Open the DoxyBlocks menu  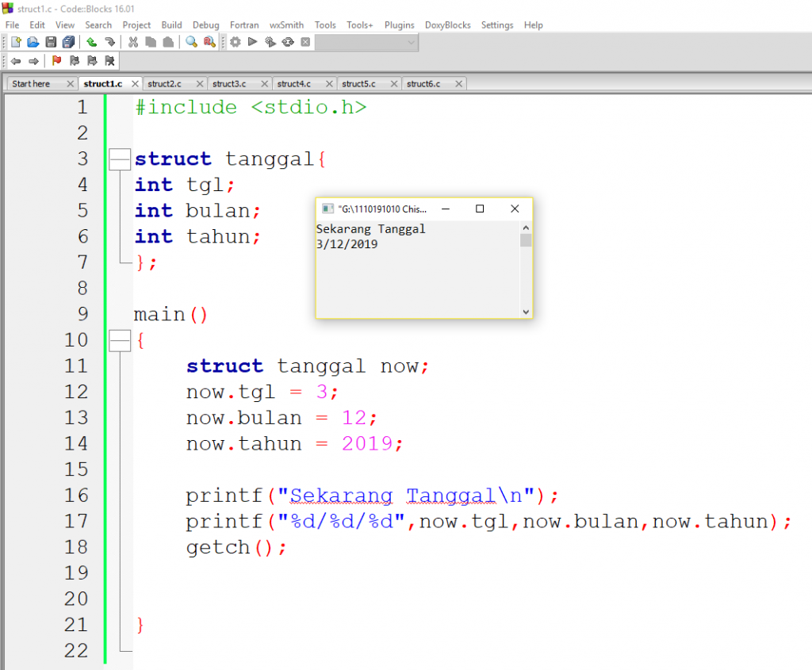[x=448, y=25]
